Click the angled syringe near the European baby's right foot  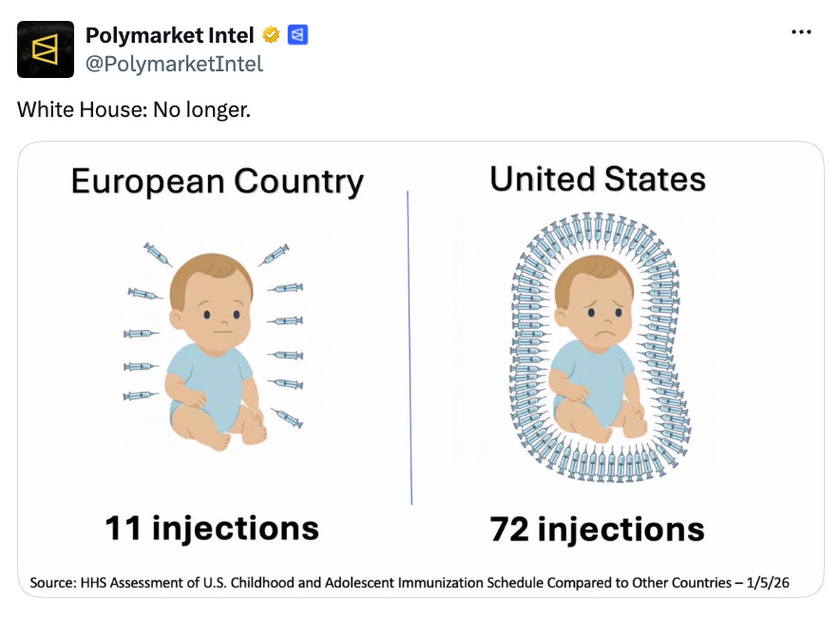(x=287, y=417)
